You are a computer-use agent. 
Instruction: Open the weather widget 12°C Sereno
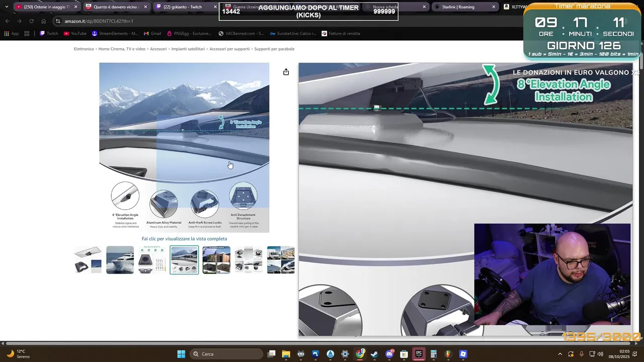click(x=17, y=354)
